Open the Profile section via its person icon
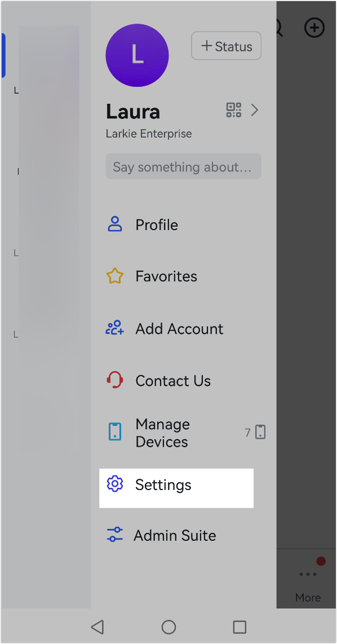This screenshot has width=337, height=644. pyautogui.click(x=115, y=224)
